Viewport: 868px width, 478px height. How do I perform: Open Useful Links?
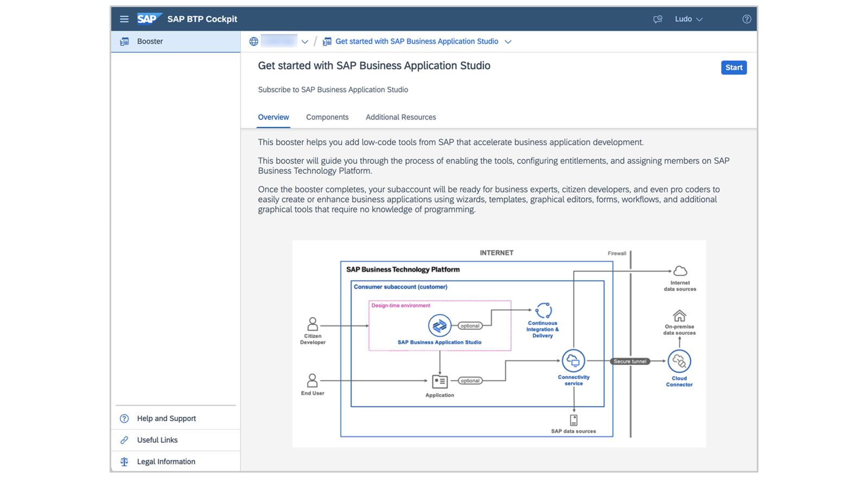pos(176,440)
